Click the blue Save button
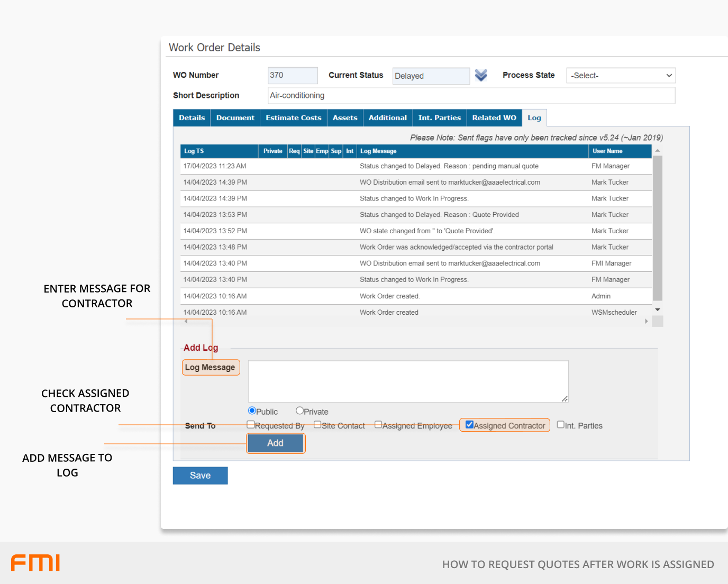Viewport: 728px width, 584px height. click(200, 476)
